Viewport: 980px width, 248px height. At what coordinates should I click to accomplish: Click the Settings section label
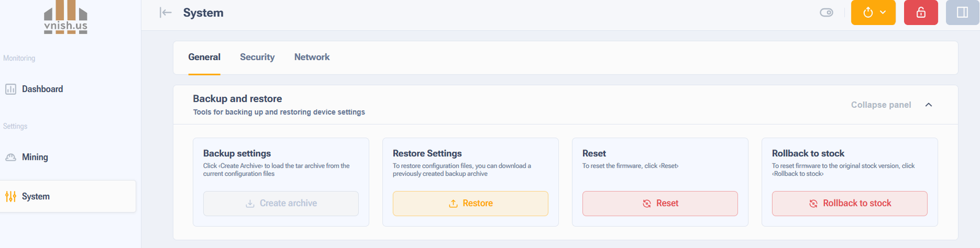(15, 126)
